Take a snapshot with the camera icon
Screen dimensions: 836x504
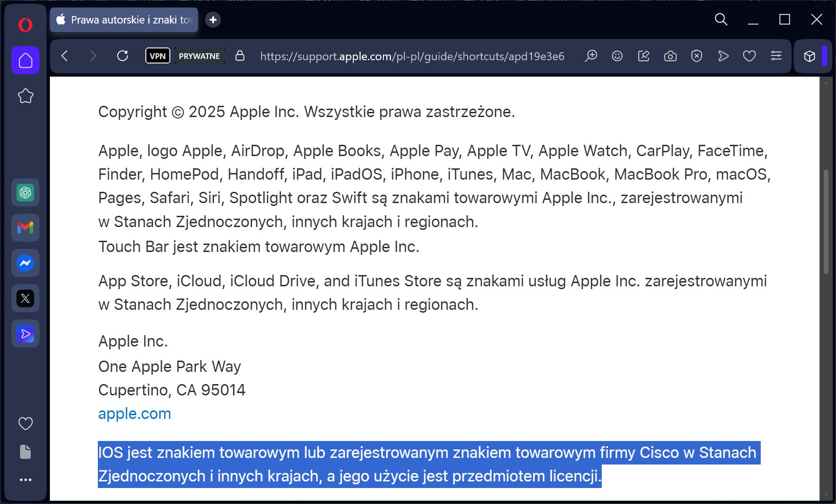(x=670, y=56)
